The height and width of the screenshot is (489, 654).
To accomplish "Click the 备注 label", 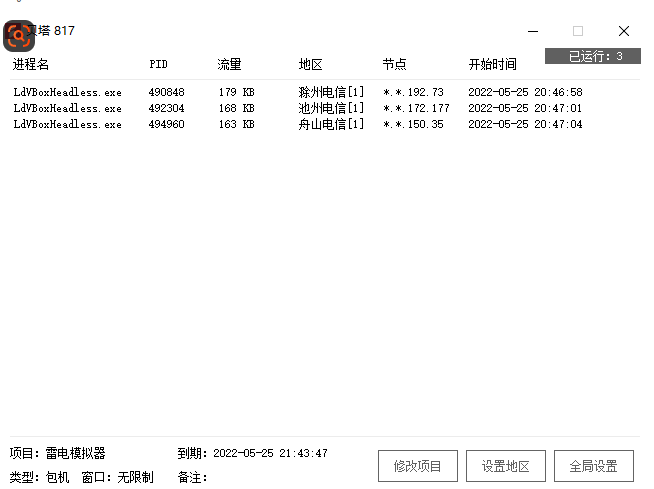I will coord(192,477).
